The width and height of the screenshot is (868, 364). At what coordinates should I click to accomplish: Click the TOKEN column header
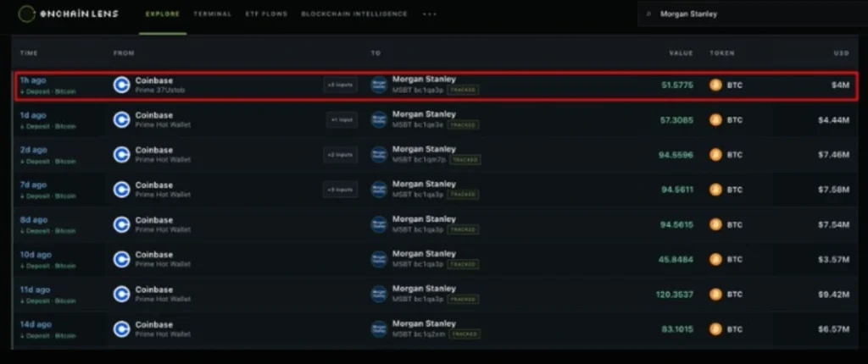click(x=722, y=53)
